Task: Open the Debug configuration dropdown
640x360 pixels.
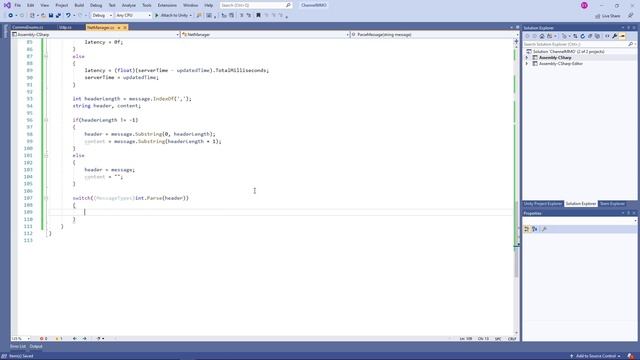Action: click(102, 16)
